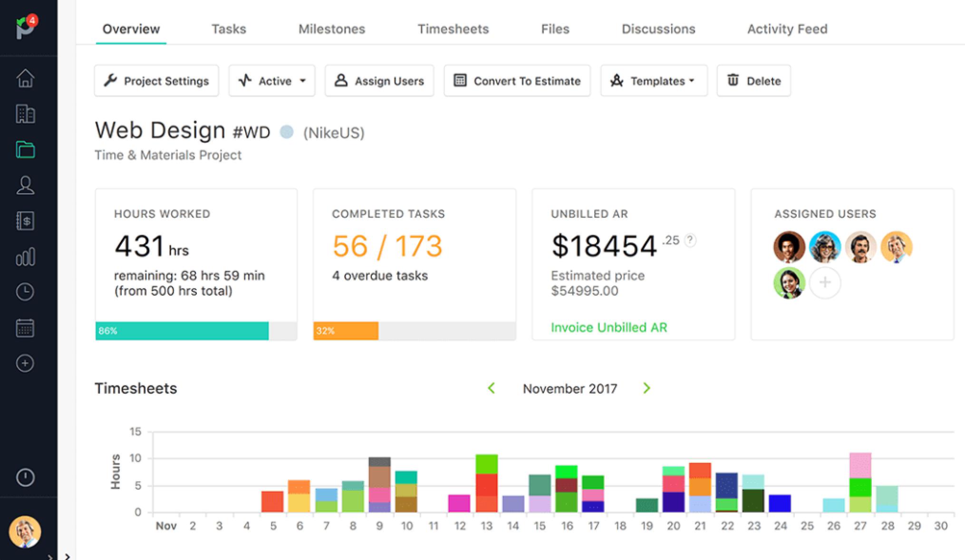Select the Projects folder icon
This screenshot has width=965, height=560.
(x=25, y=150)
